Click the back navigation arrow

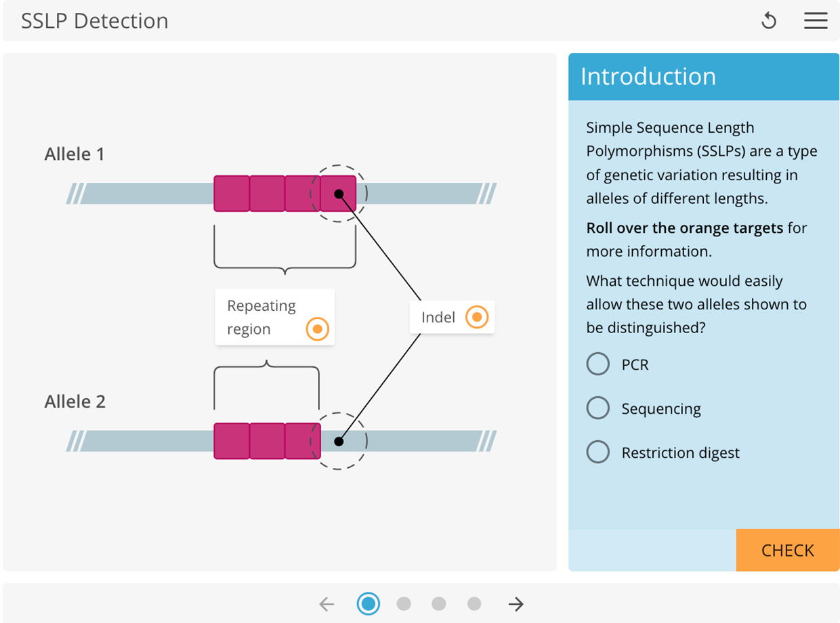point(327,603)
